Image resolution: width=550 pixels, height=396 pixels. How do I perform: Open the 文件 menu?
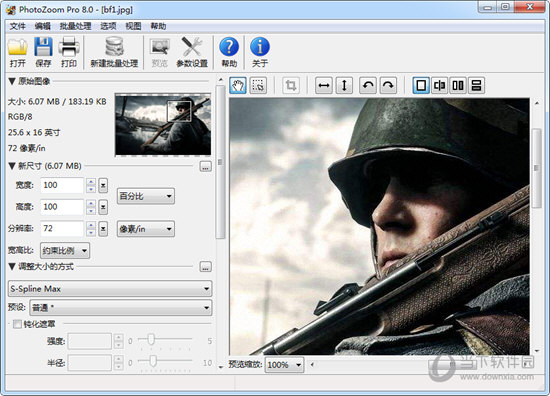(18, 26)
